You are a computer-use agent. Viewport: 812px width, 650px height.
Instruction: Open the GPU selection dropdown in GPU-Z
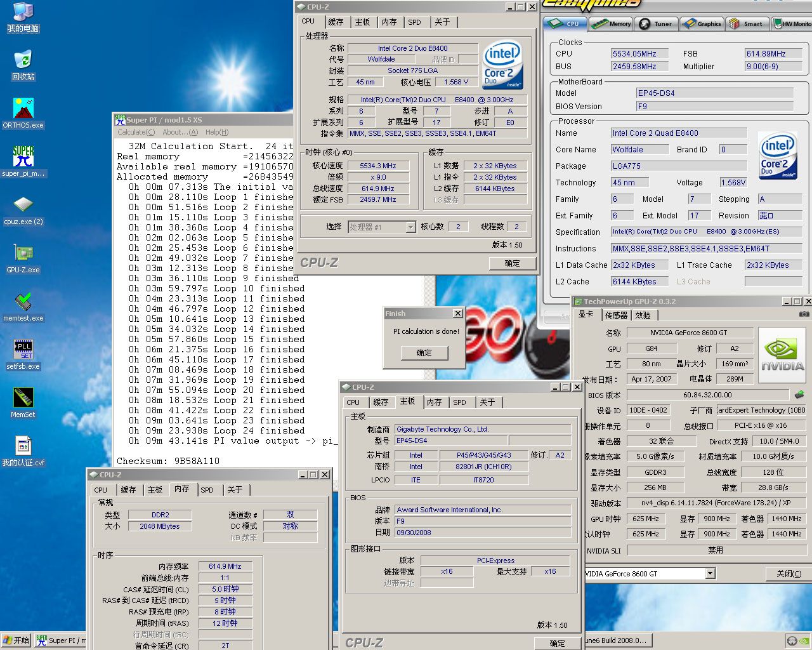pos(710,573)
